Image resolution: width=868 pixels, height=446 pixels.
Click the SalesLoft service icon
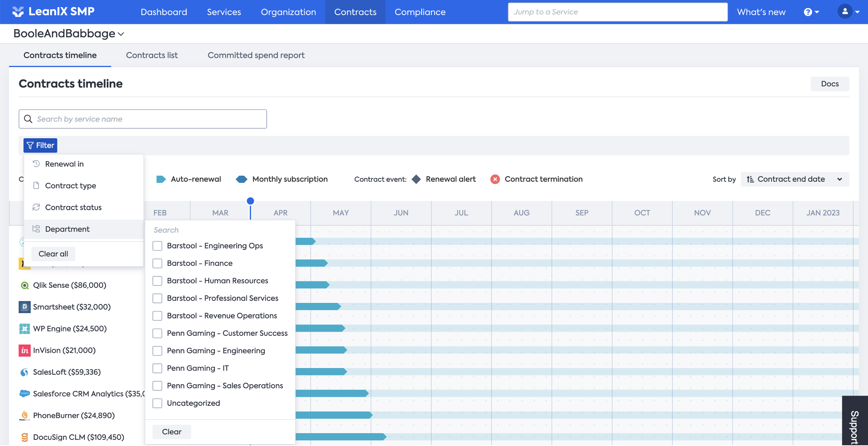(x=25, y=372)
